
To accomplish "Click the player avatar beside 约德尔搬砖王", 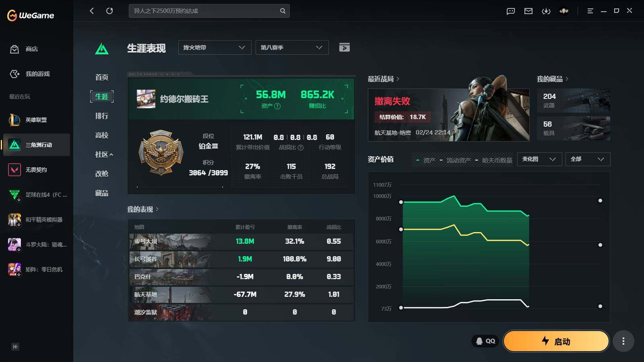I will (x=146, y=99).
